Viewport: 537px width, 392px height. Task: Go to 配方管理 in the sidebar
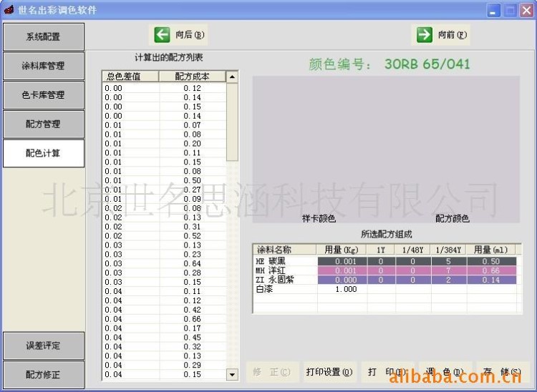43,124
